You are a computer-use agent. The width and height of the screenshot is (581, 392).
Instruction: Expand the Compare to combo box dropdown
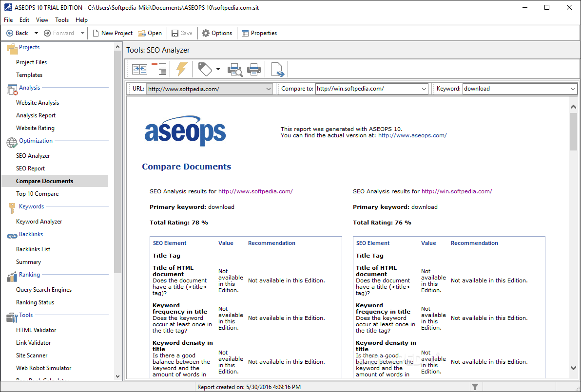click(424, 89)
